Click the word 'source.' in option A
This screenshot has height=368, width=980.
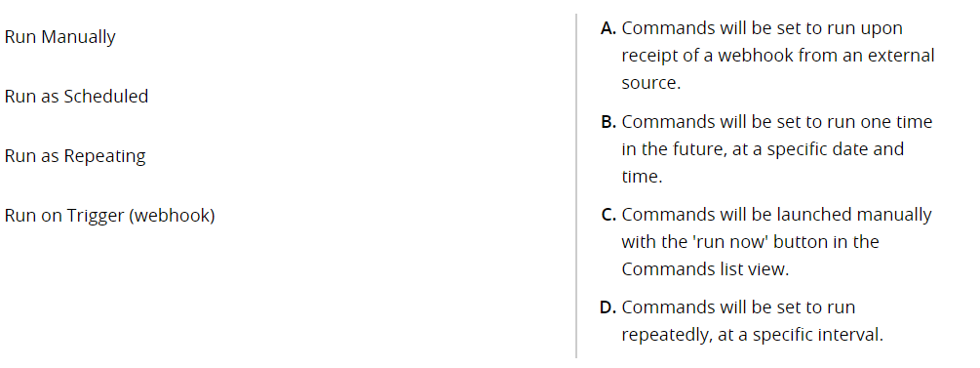click(x=650, y=83)
